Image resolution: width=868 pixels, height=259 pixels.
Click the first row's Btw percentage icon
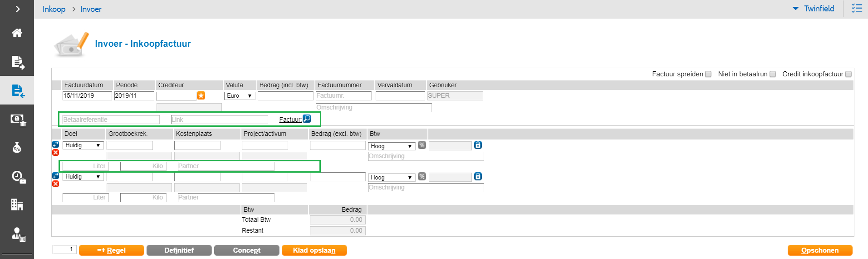point(422,145)
